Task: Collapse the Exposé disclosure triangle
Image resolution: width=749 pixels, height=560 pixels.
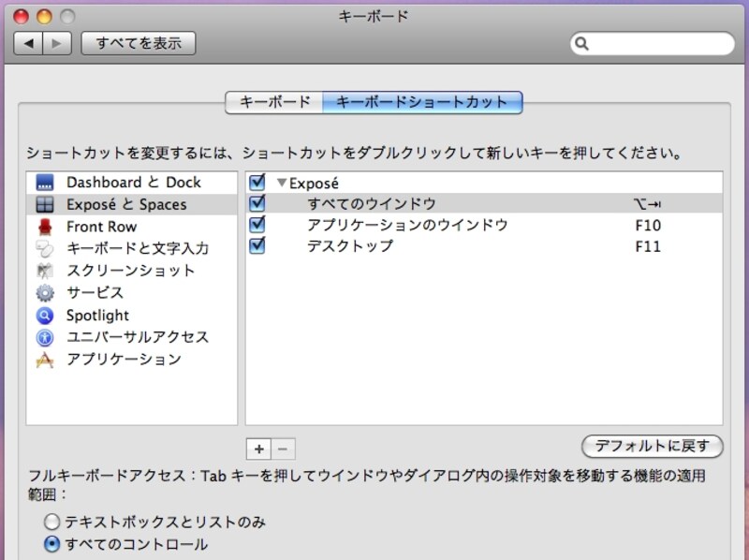Action: coord(280,183)
